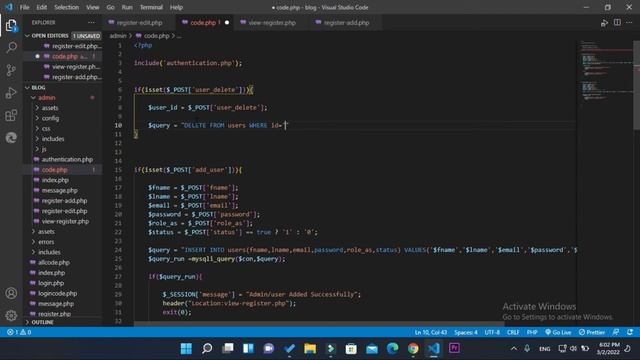Viewport: 640px width, 360px height.
Task: Switch to register-add.php tab
Action: click(346, 23)
